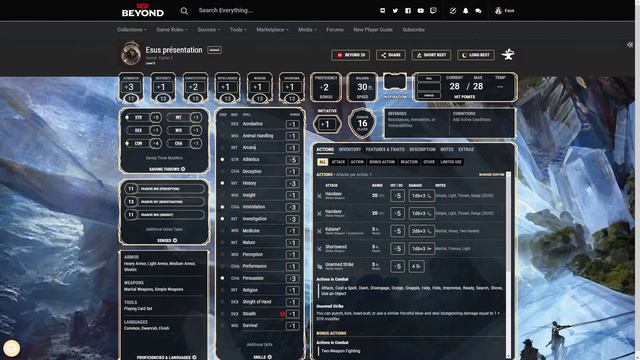Collapse the sidebar with double-arrow icon
The image size is (640, 360).
pyautogui.click(x=630, y=44)
